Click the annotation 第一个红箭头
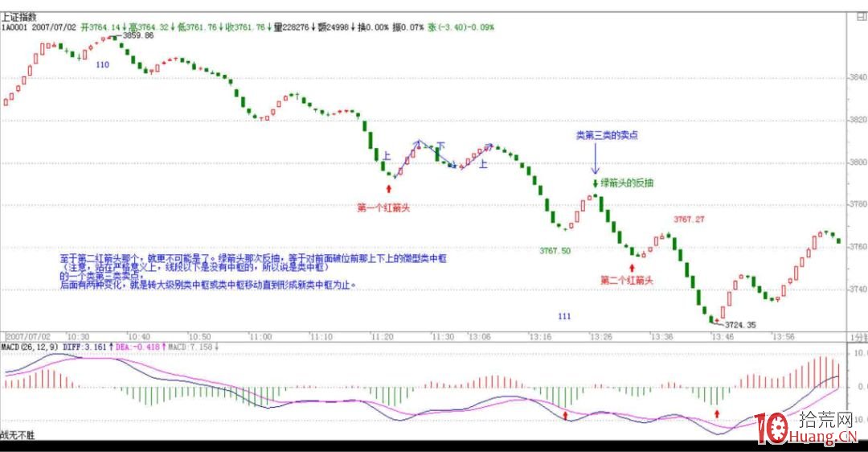 point(383,208)
